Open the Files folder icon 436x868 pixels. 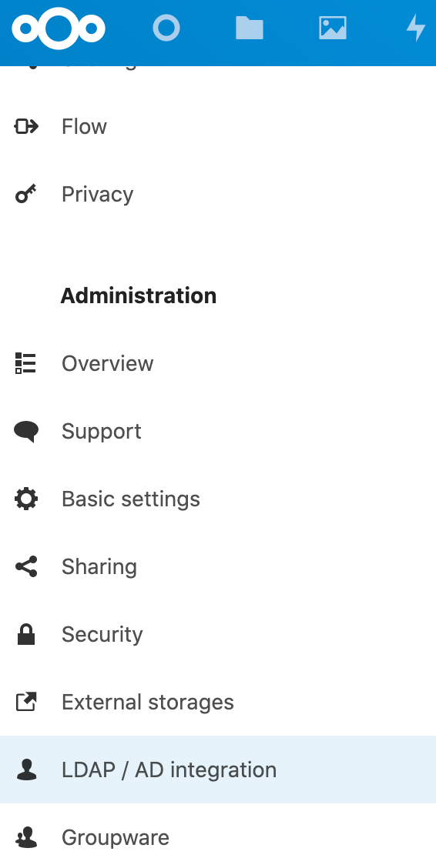(x=250, y=28)
